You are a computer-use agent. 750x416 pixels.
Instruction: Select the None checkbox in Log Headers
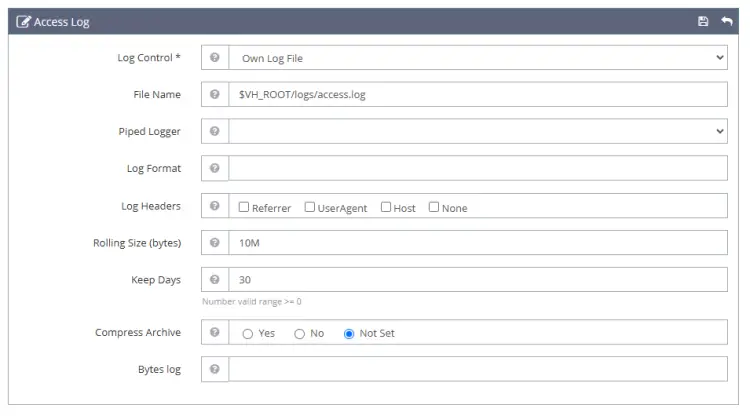[434, 207]
